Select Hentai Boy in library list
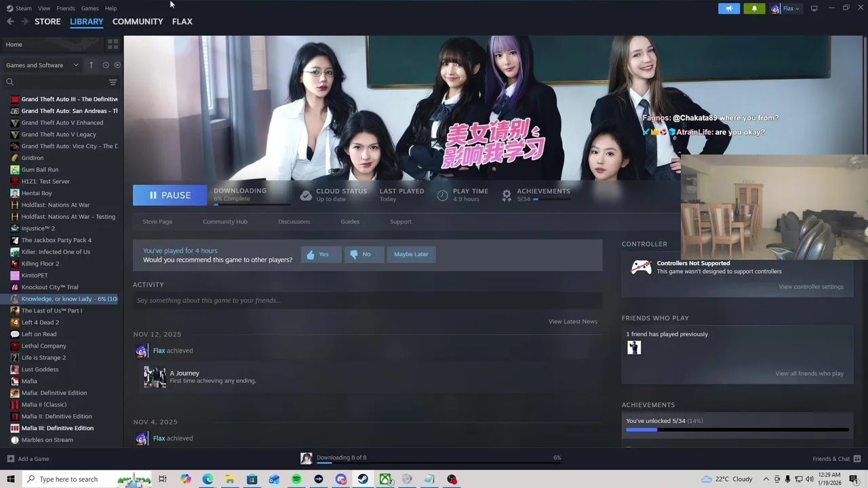This screenshot has height=488, width=868. click(37, 193)
